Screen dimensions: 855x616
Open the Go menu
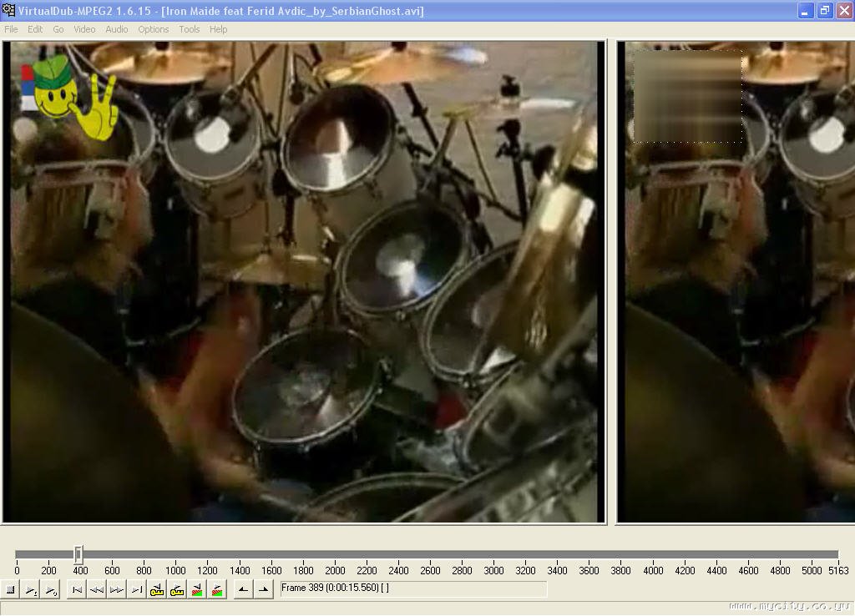pos(58,29)
